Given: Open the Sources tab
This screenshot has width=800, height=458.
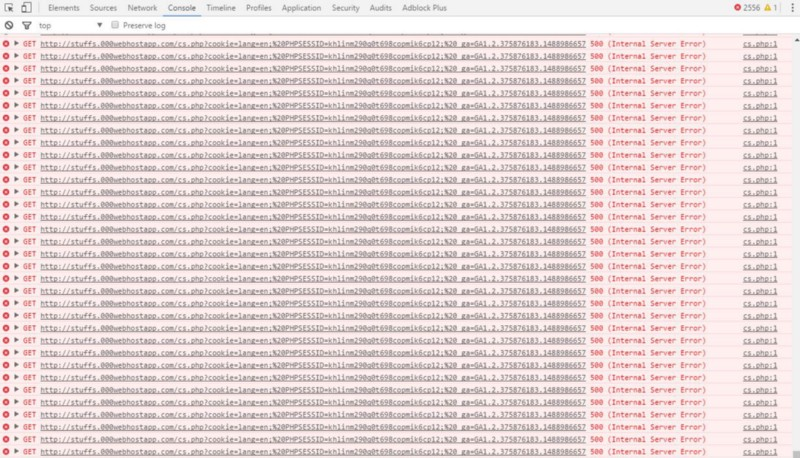Looking at the screenshot, I should [103, 8].
